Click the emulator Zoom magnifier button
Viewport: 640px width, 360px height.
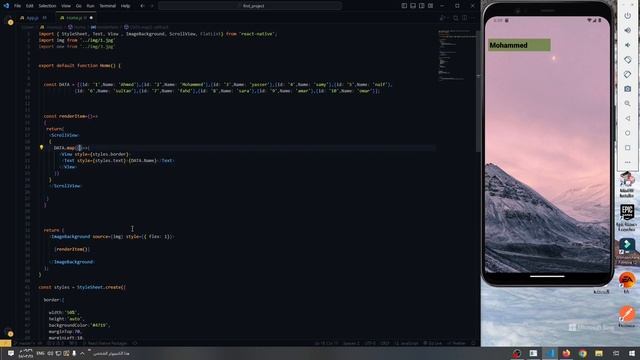[x=627, y=104]
